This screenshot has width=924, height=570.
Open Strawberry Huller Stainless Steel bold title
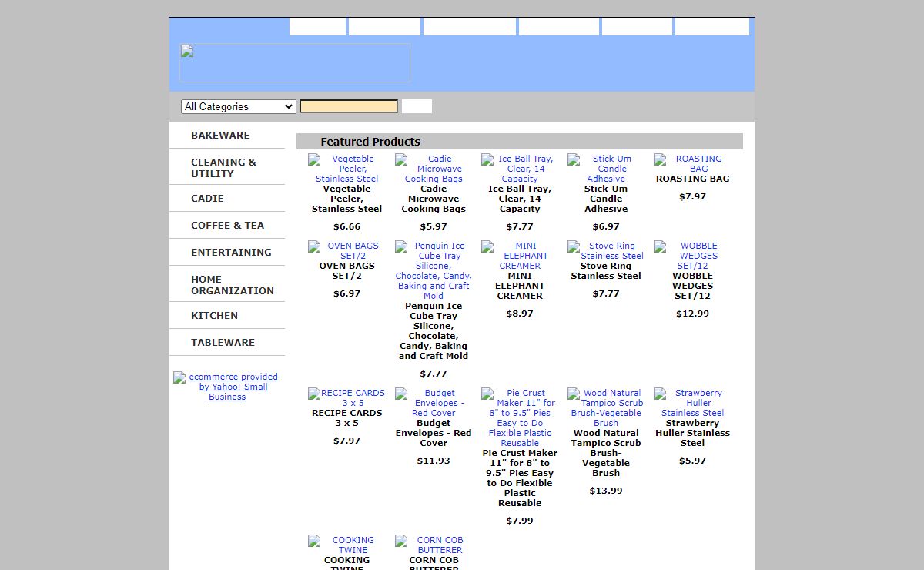tap(692, 433)
